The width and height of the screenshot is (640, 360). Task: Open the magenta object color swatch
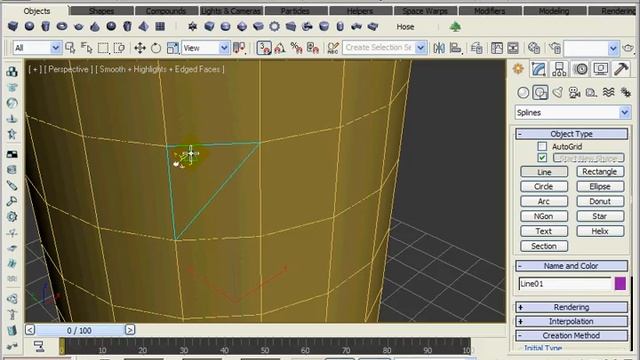pyautogui.click(x=620, y=283)
